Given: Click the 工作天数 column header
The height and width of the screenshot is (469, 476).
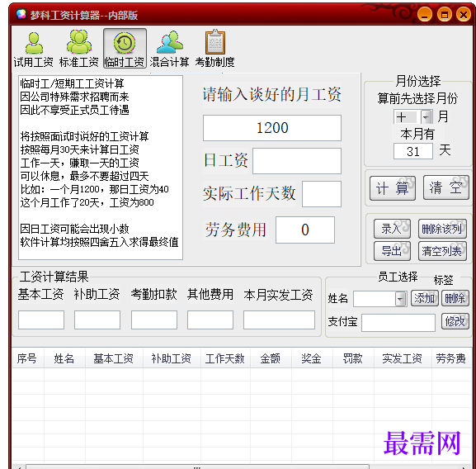Looking at the screenshot, I should click(225, 358).
